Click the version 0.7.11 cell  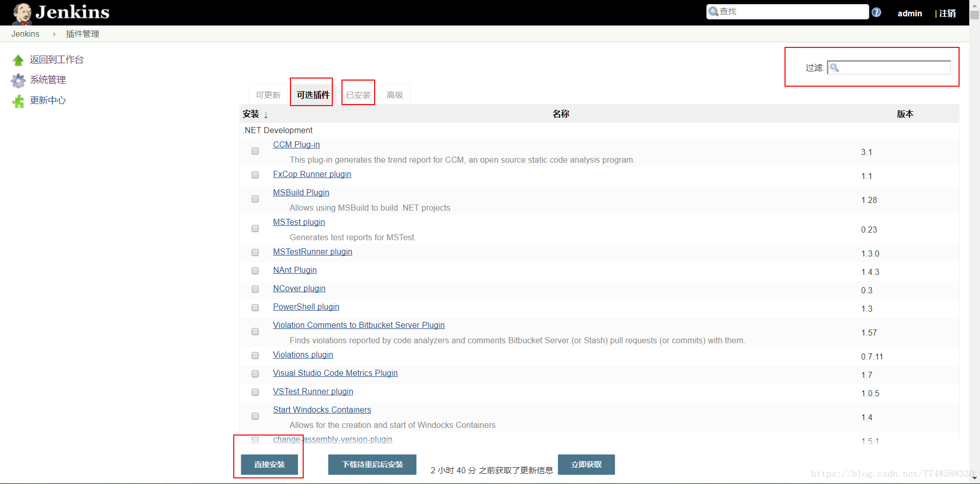(x=872, y=356)
